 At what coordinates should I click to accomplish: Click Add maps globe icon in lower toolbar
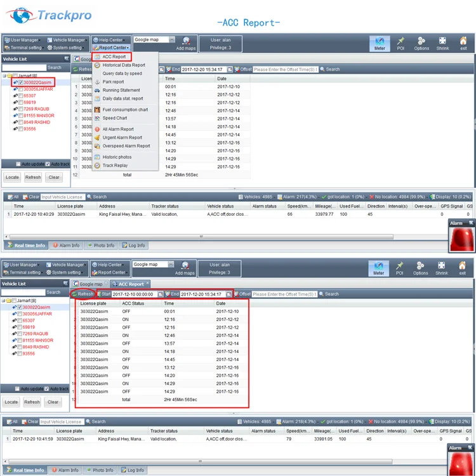(185, 265)
